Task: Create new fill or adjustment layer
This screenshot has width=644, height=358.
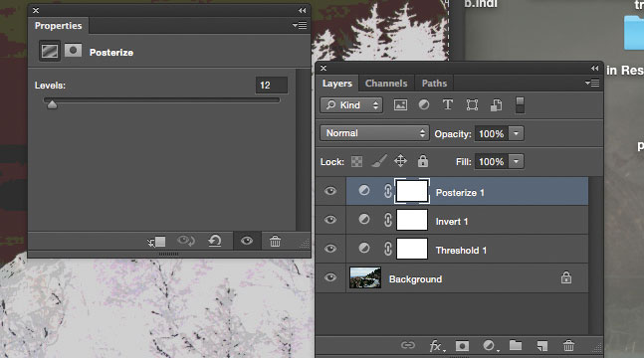Action: pyautogui.click(x=491, y=346)
